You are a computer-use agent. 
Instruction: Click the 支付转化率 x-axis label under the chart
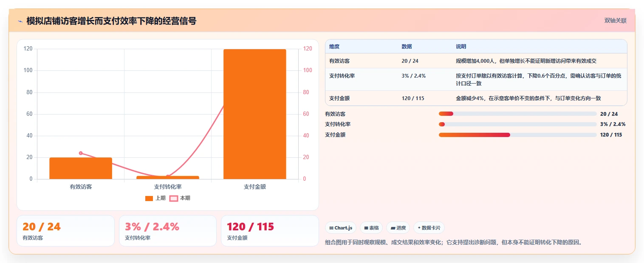point(168,187)
